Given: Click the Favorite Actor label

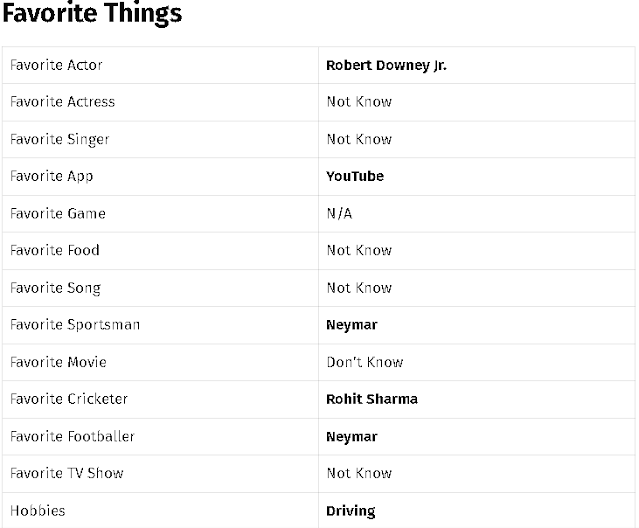Looking at the screenshot, I should (56, 65).
